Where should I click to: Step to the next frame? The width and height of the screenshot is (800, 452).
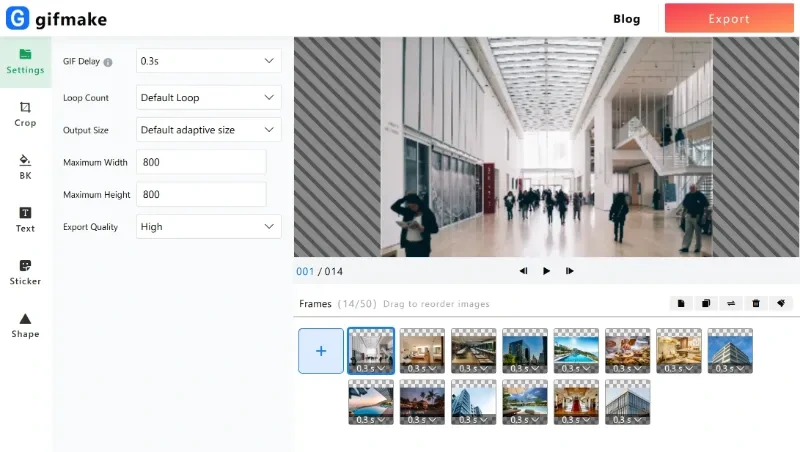pos(569,271)
